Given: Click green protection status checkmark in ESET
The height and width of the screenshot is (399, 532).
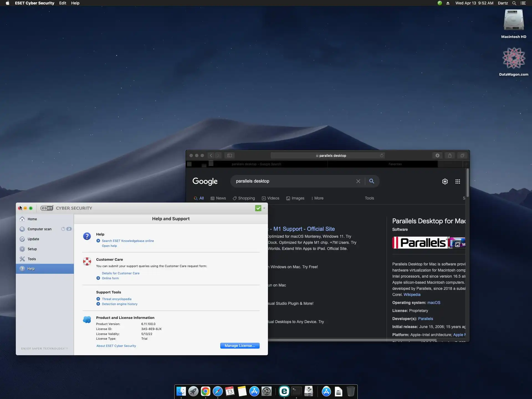Looking at the screenshot, I should (x=258, y=208).
